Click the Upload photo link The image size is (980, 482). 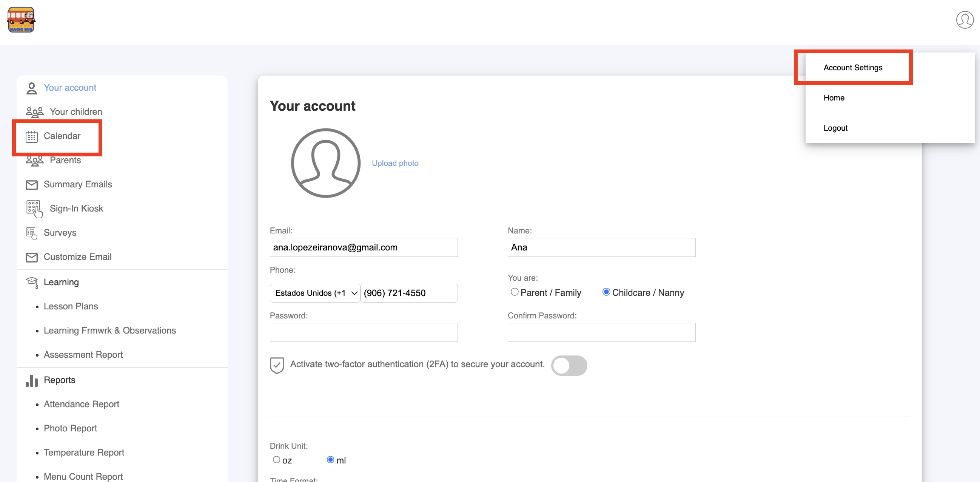(x=395, y=163)
